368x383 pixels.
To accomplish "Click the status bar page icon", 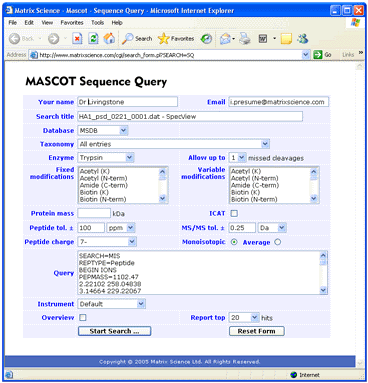I will [x=9, y=375].
